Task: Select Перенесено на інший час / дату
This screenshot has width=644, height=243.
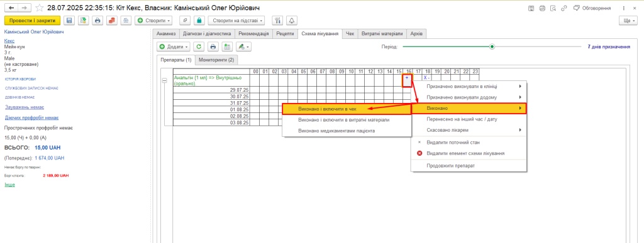Action: click(469, 119)
